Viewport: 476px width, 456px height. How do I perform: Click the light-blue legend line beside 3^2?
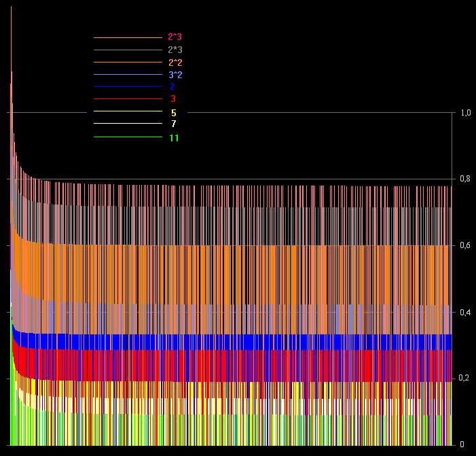pyautogui.click(x=127, y=75)
